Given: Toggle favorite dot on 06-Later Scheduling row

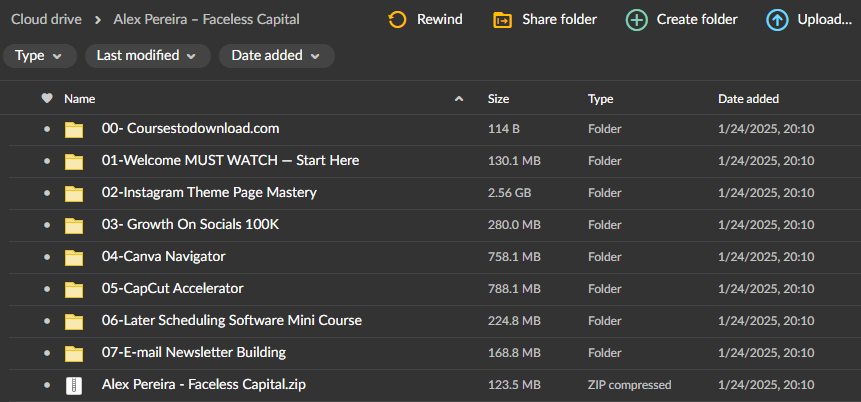Looking at the screenshot, I should 47,321.
